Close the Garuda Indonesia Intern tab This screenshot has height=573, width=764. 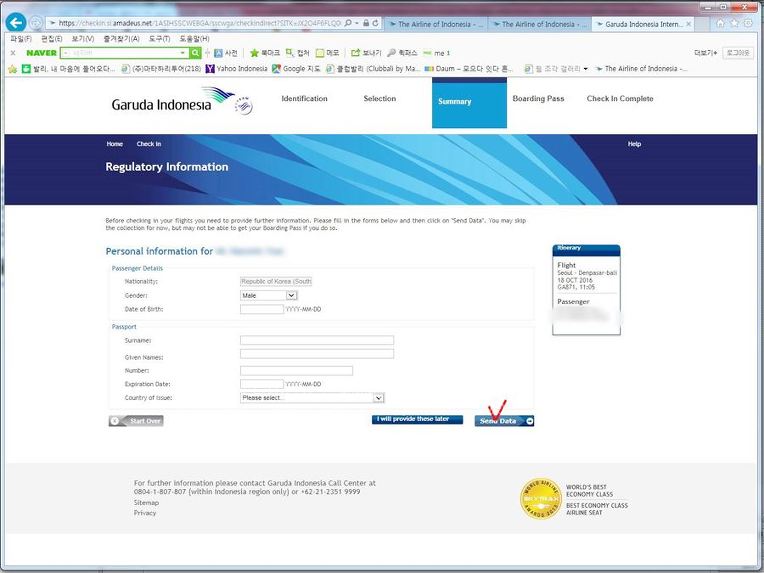point(688,24)
